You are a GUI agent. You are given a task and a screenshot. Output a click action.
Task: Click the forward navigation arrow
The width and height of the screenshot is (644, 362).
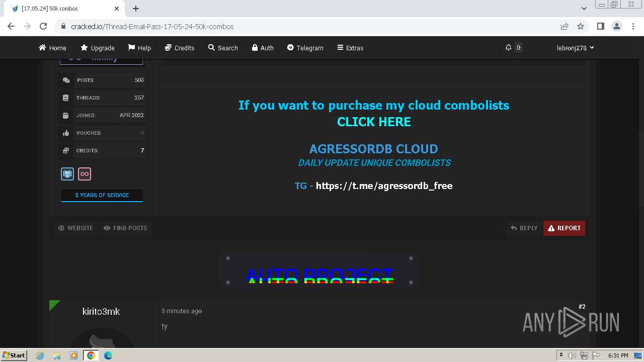(x=27, y=26)
